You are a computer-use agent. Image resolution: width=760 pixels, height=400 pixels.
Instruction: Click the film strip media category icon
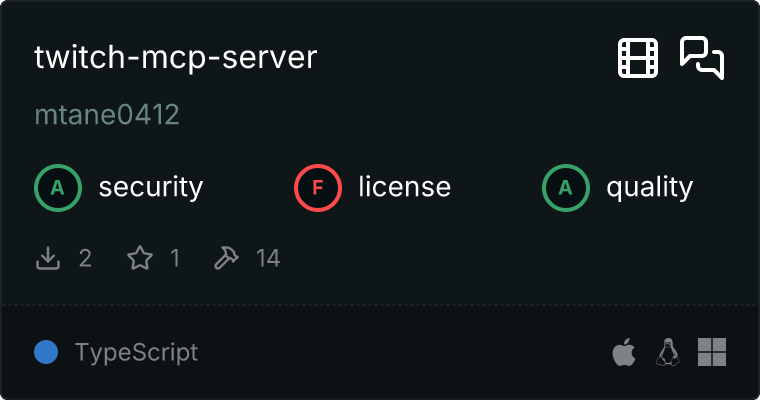(x=638, y=58)
